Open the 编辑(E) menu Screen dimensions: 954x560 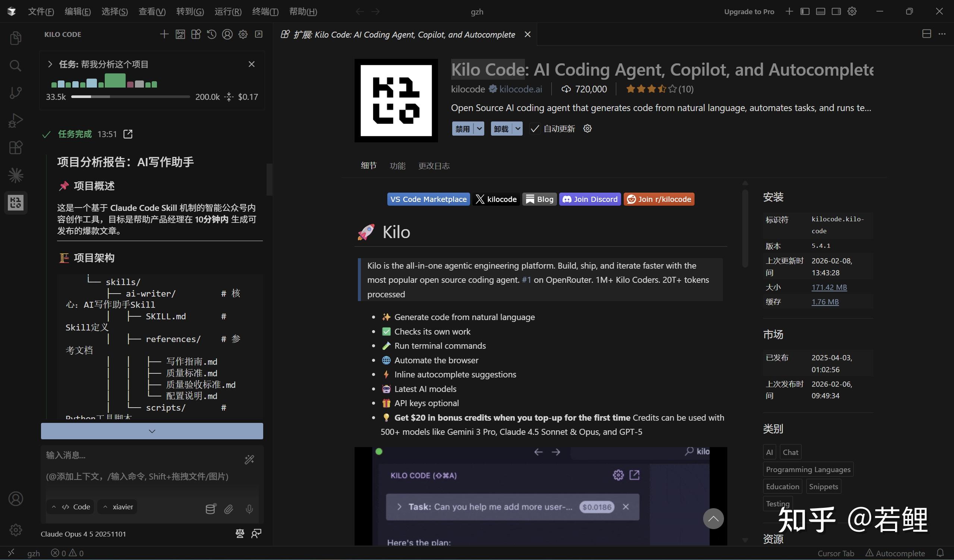pyautogui.click(x=78, y=11)
